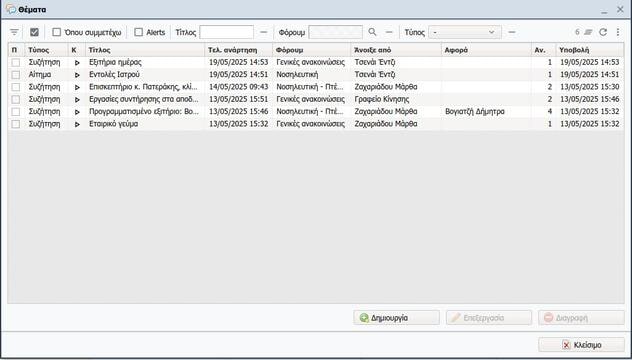Minimize the Θέματα window

[x=604, y=11]
